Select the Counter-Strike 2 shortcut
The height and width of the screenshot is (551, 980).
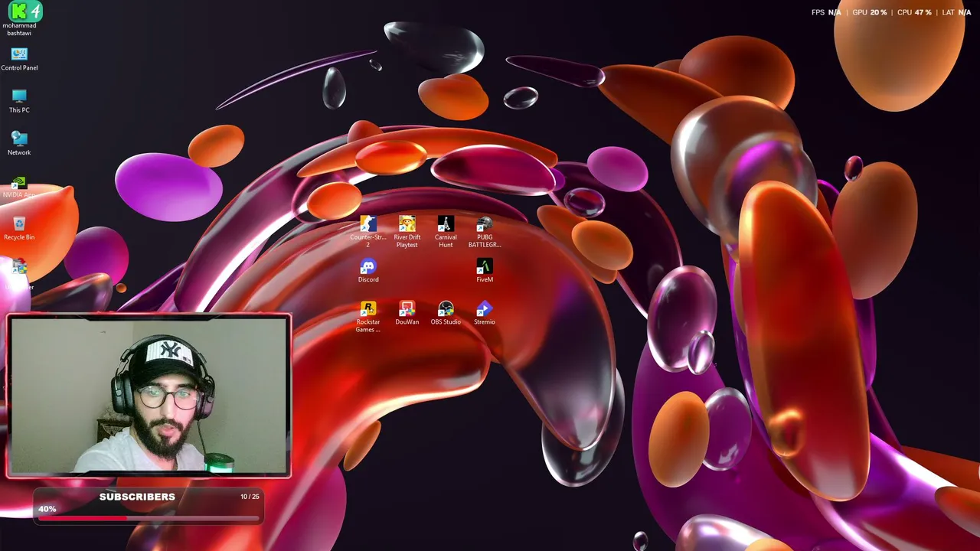coord(368,232)
